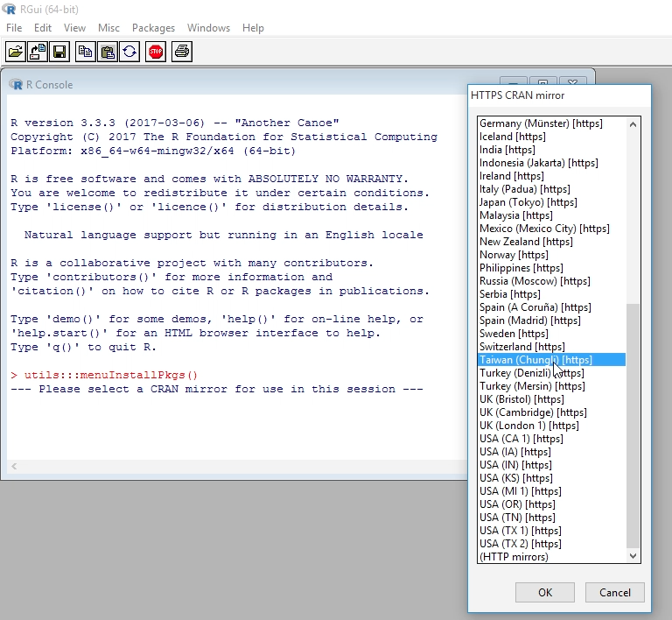Screen dimensions: 672x620
Task: Select UK (Cambridge) [https] mirror
Action: [551, 412]
